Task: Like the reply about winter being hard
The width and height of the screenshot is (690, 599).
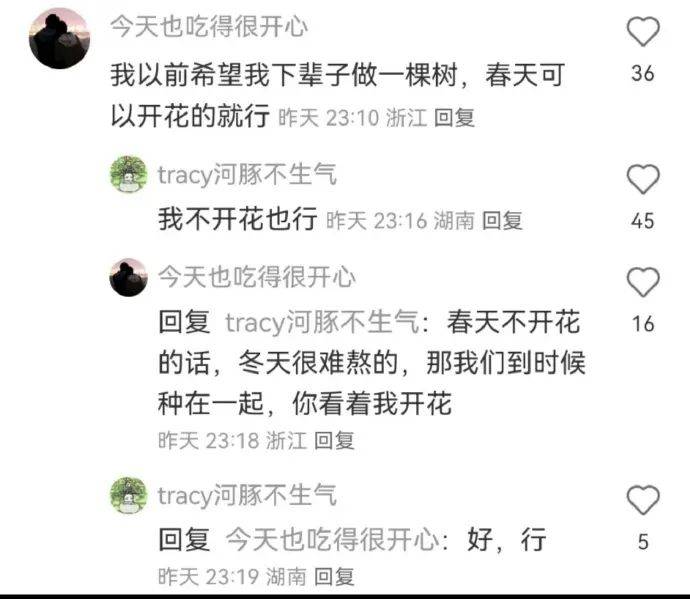Action: (x=643, y=282)
